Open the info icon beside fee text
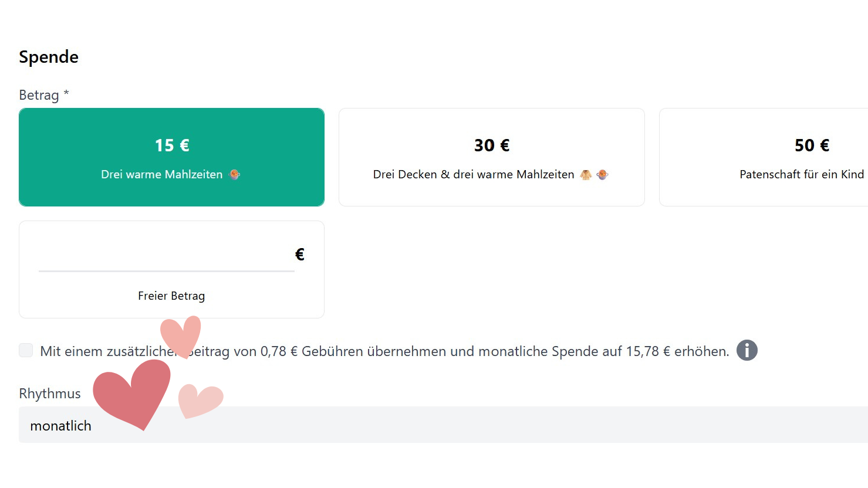The image size is (868, 488). coord(747,351)
